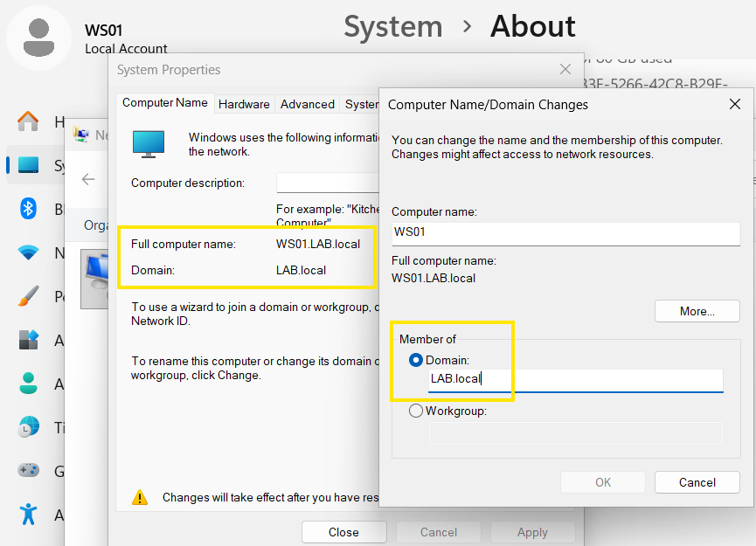Click yellow warning icon near restart notice

[x=140, y=497]
